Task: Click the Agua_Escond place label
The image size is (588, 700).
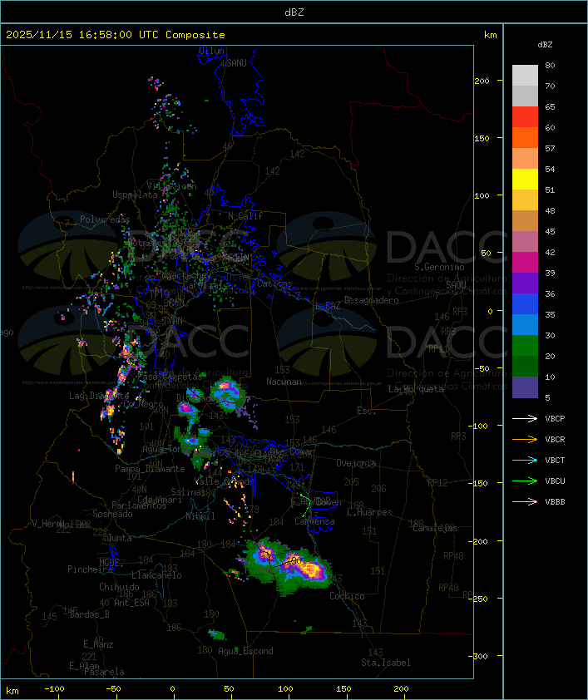Action: tap(245, 651)
